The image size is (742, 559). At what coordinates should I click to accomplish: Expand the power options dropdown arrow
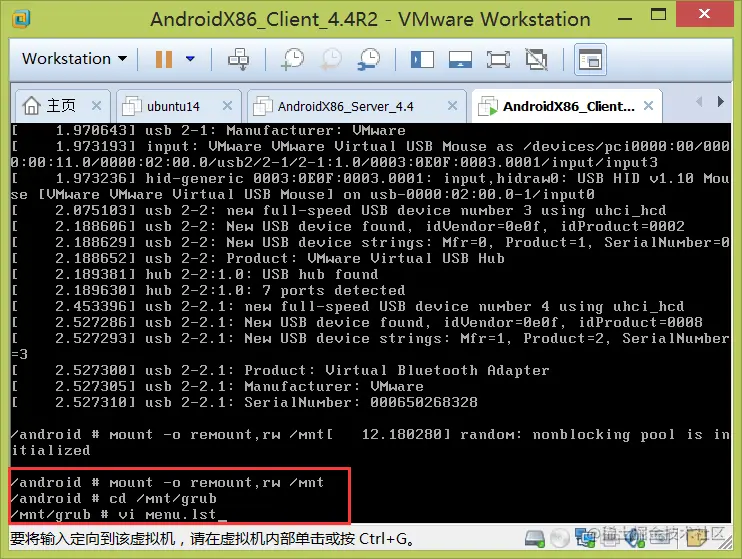tap(190, 59)
